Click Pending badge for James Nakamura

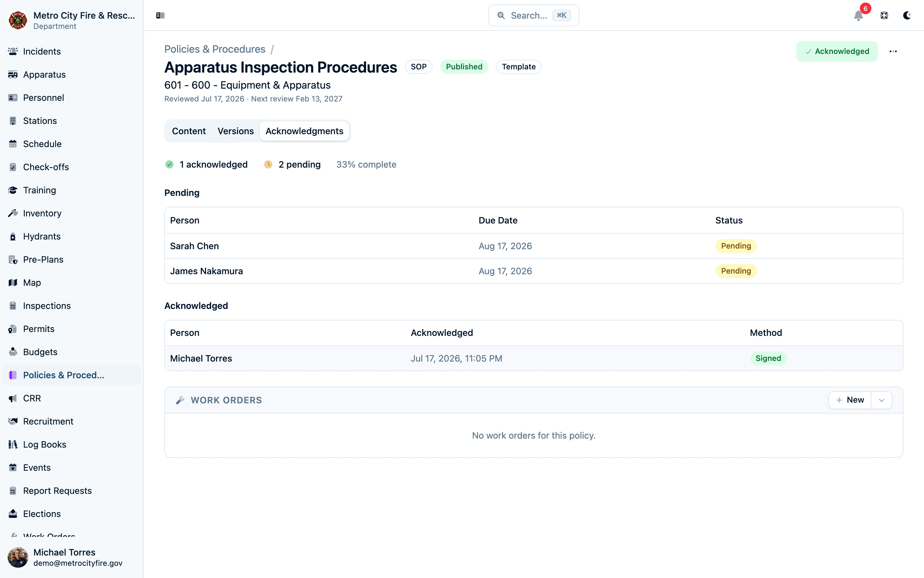click(x=736, y=271)
